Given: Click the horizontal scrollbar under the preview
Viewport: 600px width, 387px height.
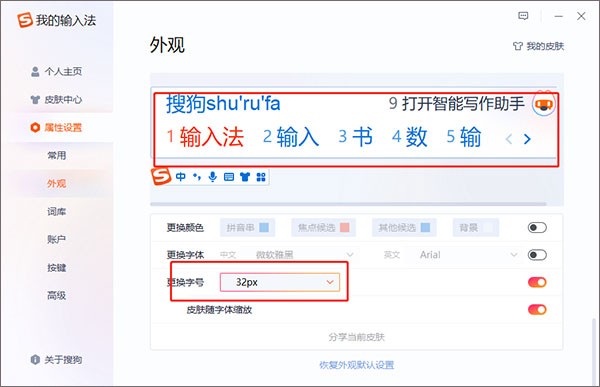Looking at the screenshot, I should 348,204.
